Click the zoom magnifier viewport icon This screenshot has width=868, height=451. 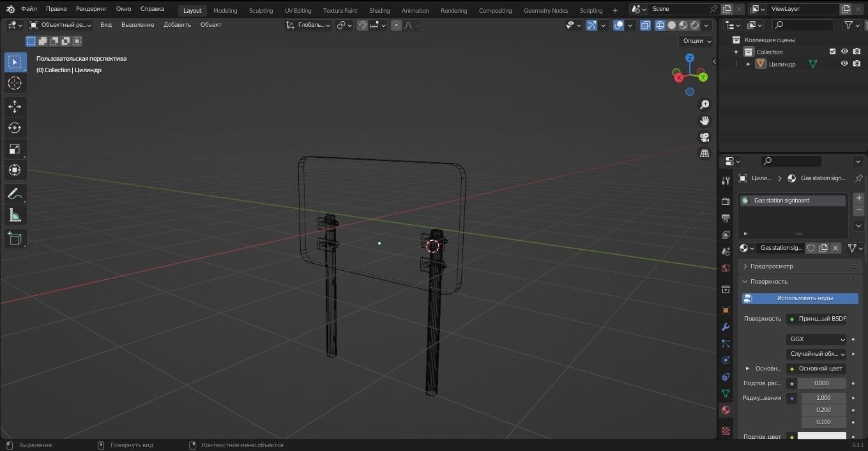tap(704, 104)
